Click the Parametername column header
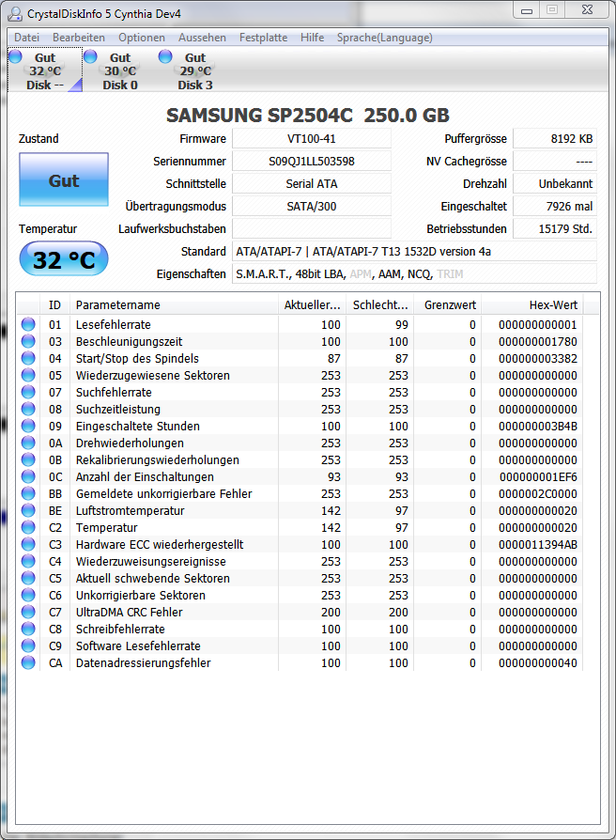The height and width of the screenshot is (840, 616). pyautogui.click(x=174, y=304)
